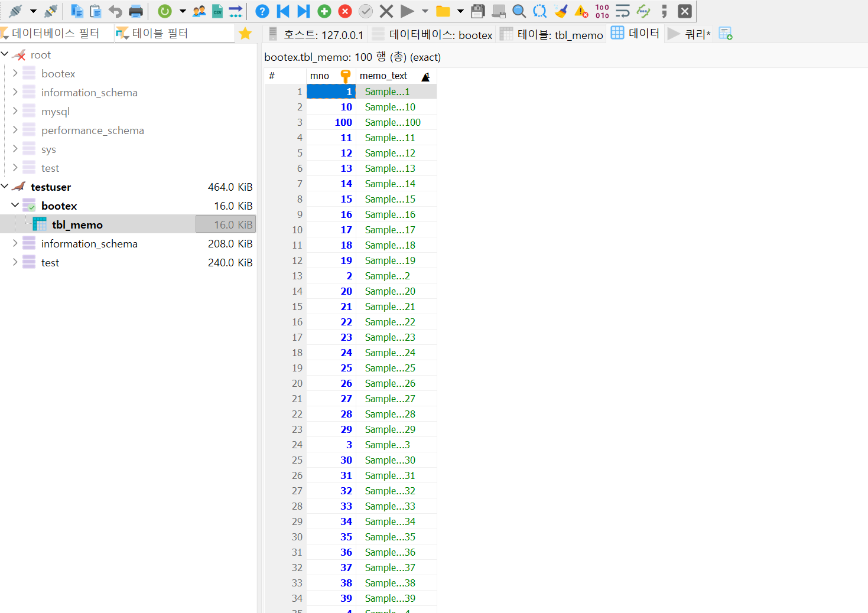Viewport: 868px width, 613px height.
Task: Toggle the binary 100 010 icon
Action: [602, 11]
